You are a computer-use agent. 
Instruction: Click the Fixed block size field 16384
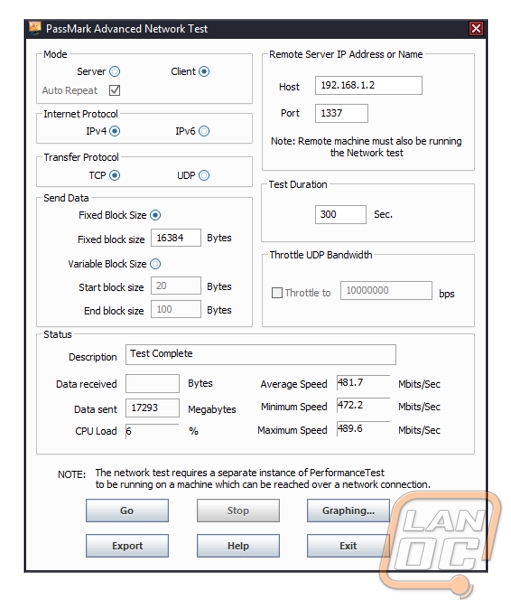point(176,238)
